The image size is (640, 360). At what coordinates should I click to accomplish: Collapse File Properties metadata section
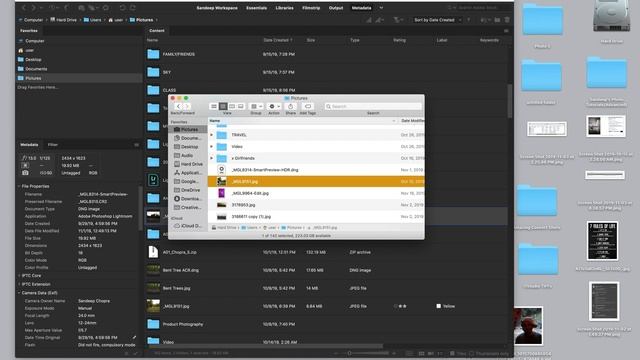[19, 186]
